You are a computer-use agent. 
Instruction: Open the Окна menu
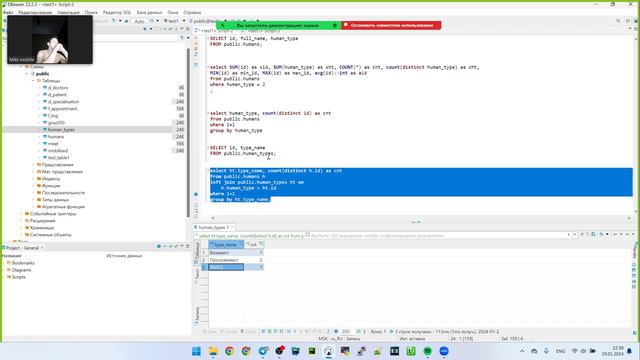coord(173,13)
